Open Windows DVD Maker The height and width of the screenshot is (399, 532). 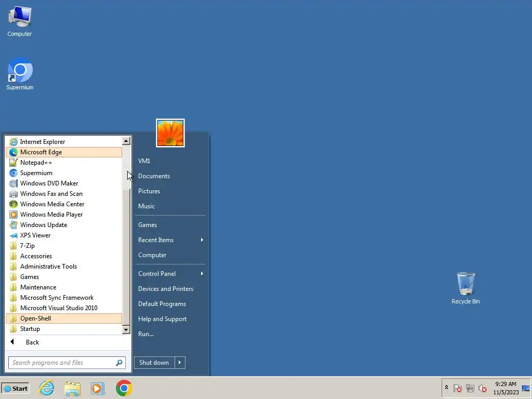64,183
